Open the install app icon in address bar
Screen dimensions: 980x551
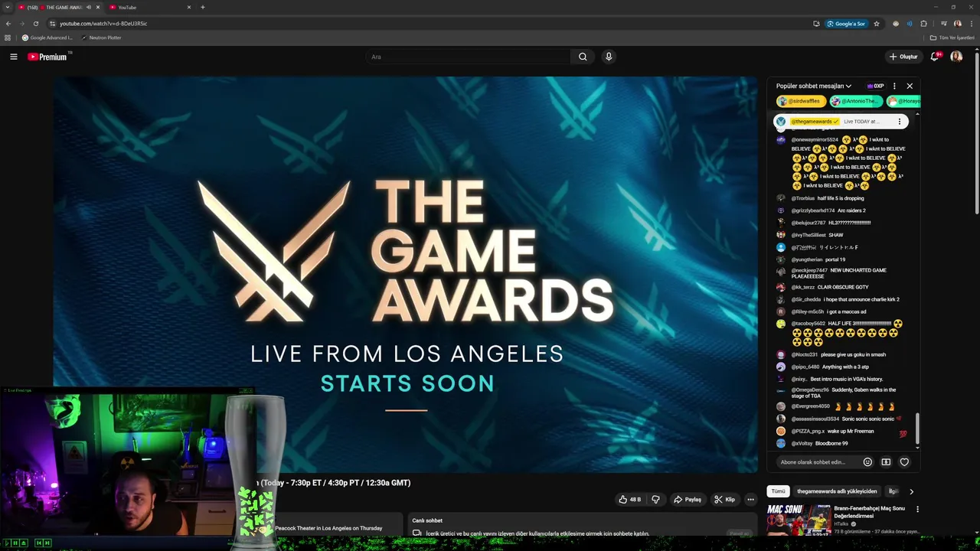[816, 24]
